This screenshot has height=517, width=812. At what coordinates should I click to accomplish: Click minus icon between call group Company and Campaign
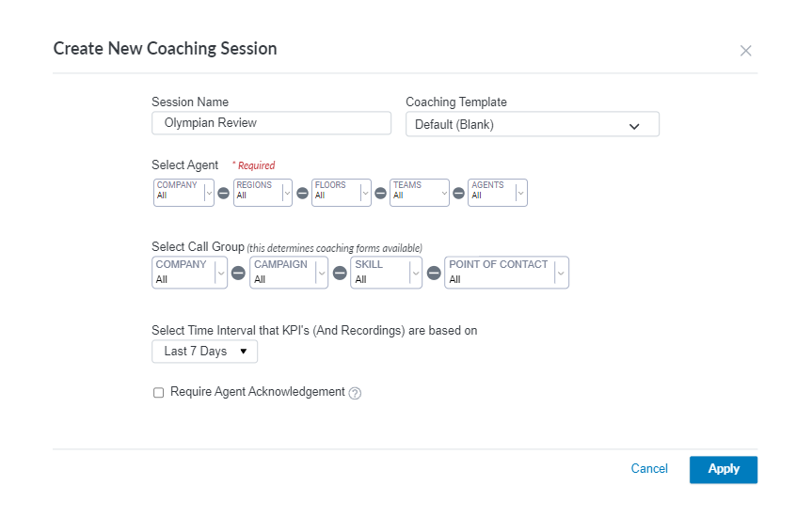click(239, 274)
